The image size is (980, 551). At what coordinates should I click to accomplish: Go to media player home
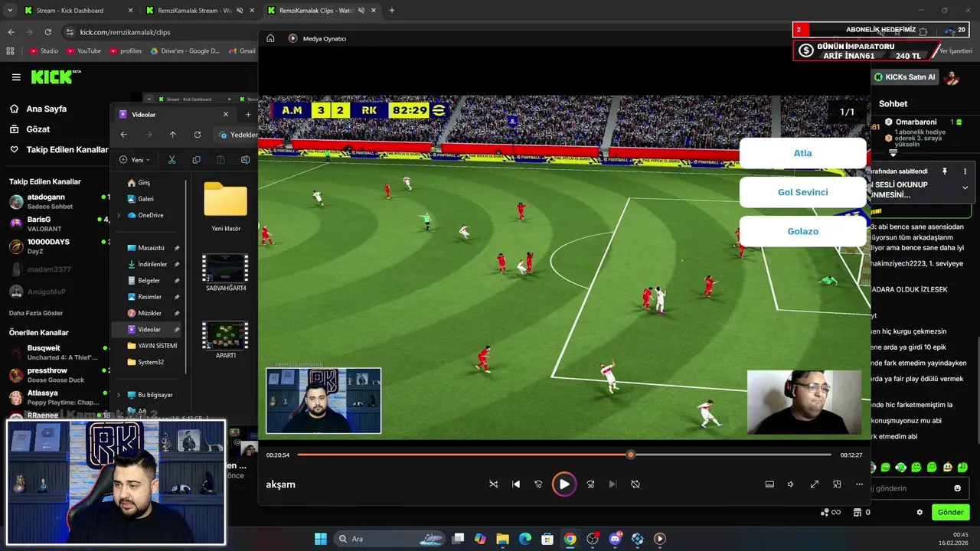[x=270, y=38]
